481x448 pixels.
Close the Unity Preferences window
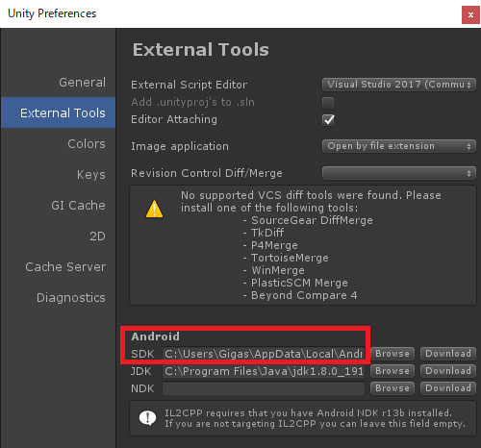(x=470, y=14)
